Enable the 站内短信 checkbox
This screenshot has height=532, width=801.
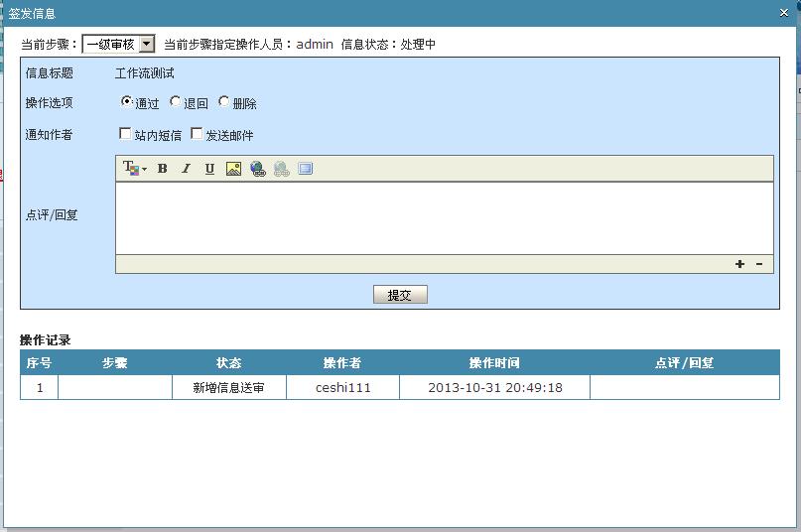(125, 134)
